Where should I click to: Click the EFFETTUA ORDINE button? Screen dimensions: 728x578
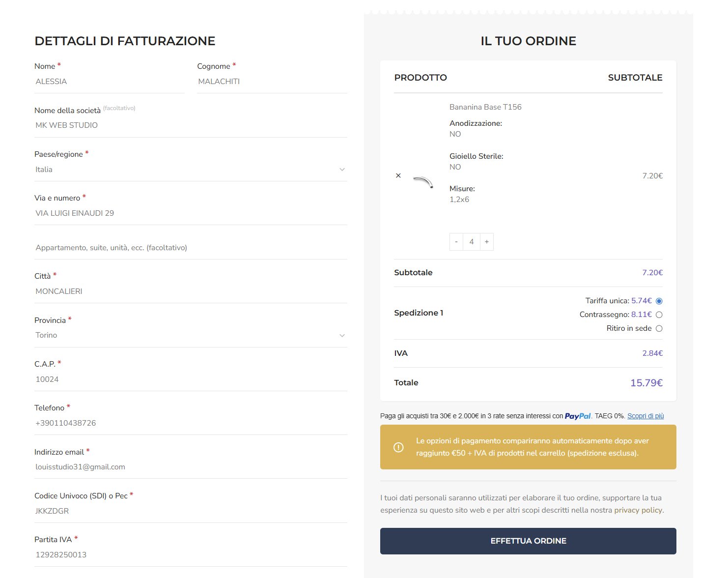528,541
